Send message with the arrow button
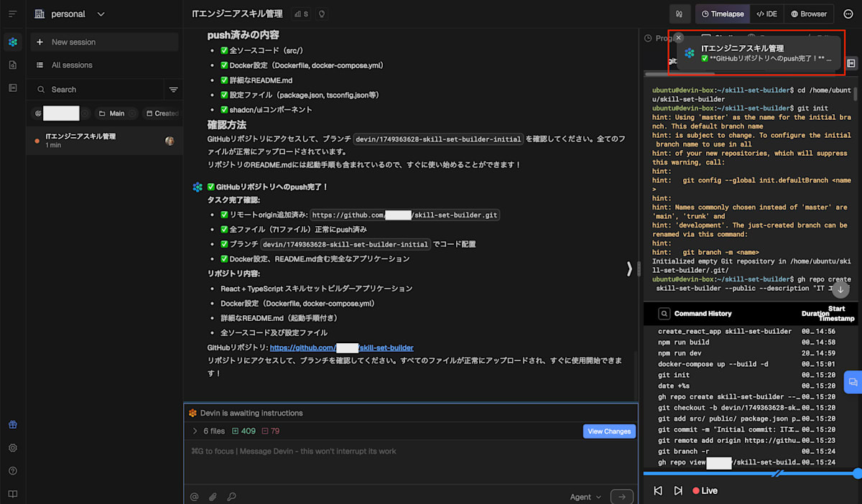Screen dimensions: 862x504 622,496
